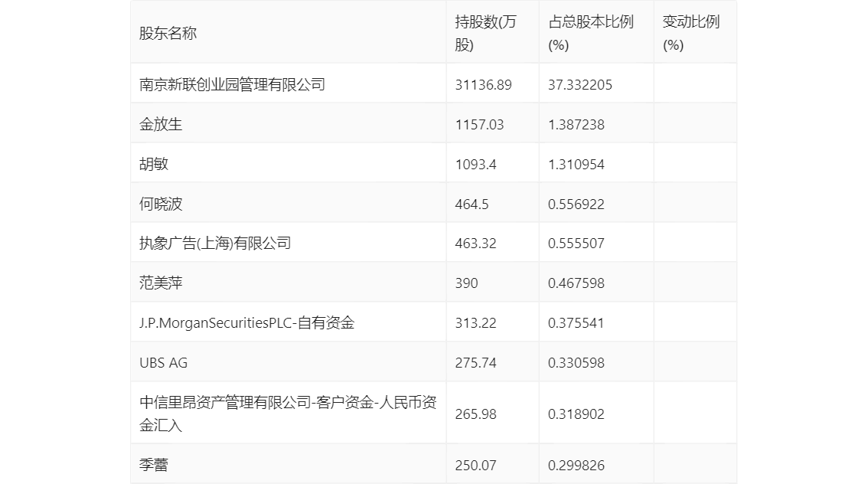Select the percentage 0.555507
This screenshot has width=868, height=484.
pos(576,244)
